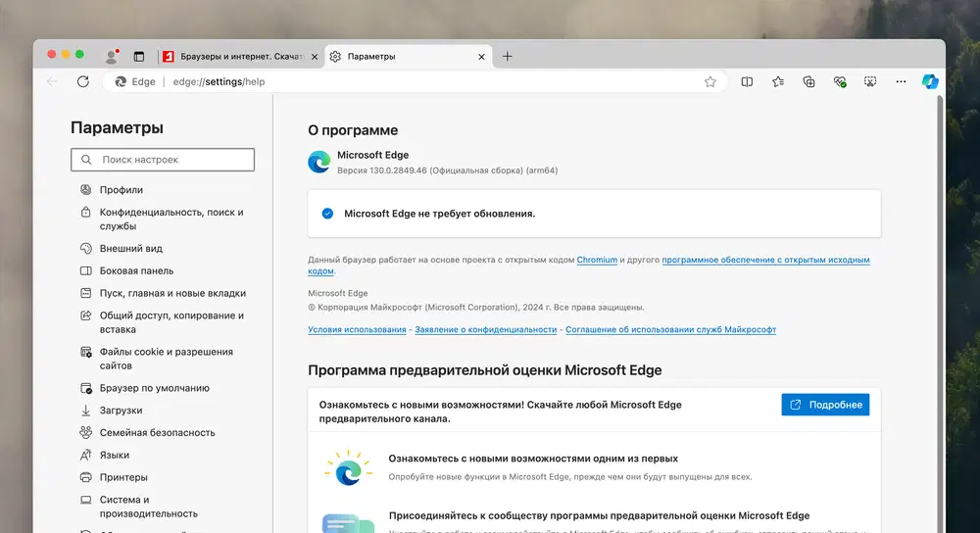
Task: Open split screen icon in toolbar
Action: [x=747, y=82]
